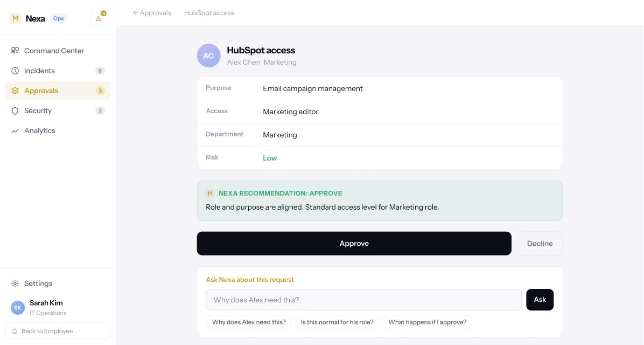Screen dimensions: 644x345
Task: Click the Risk row label
Action: pos(212,157)
